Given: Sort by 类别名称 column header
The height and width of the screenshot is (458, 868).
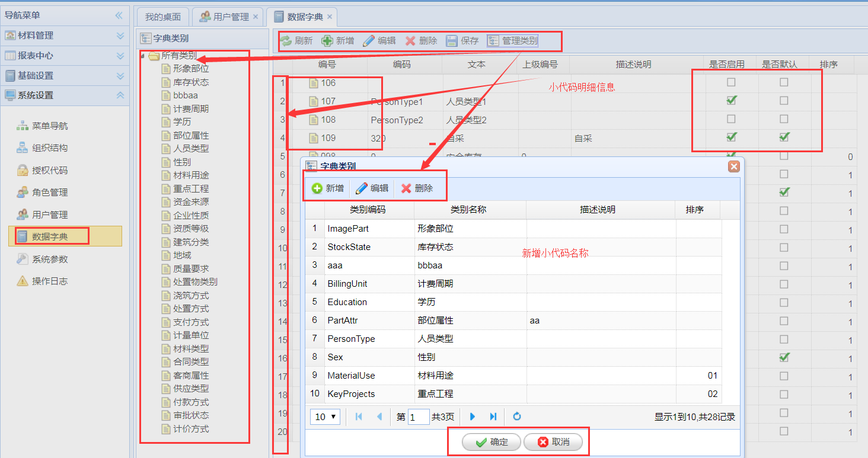Looking at the screenshot, I should (x=470, y=209).
